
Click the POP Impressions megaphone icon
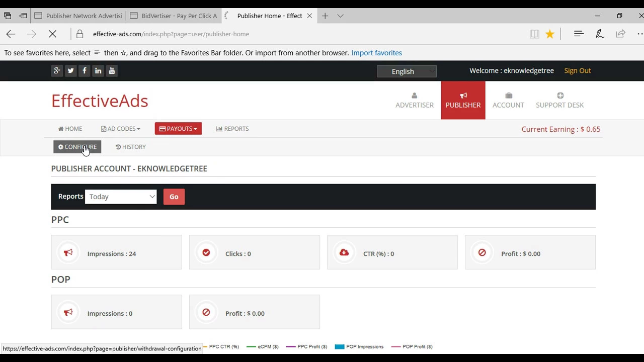[68, 312]
